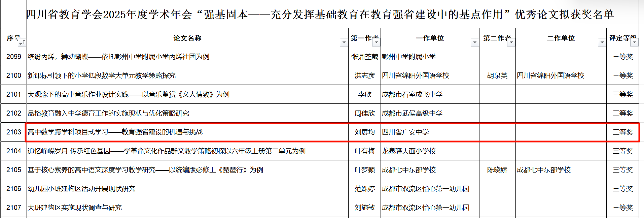Open the 评定等级 filter dropdown
Screen dimensions: 644x218
pos(634,42)
